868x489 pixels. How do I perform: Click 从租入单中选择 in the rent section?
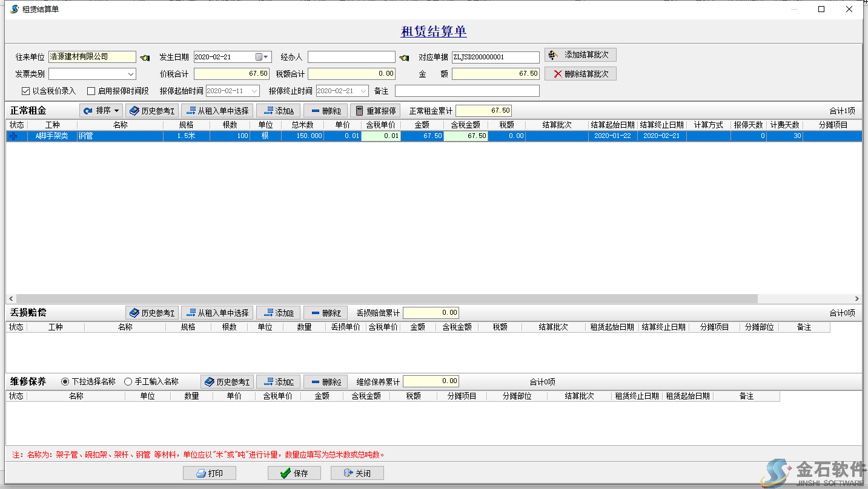coord(217,110)
